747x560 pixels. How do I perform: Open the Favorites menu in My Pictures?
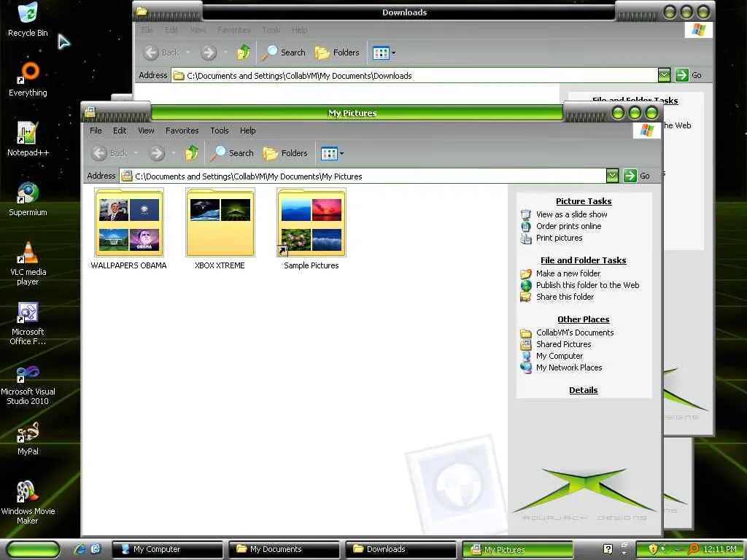[x=182, y=131]
